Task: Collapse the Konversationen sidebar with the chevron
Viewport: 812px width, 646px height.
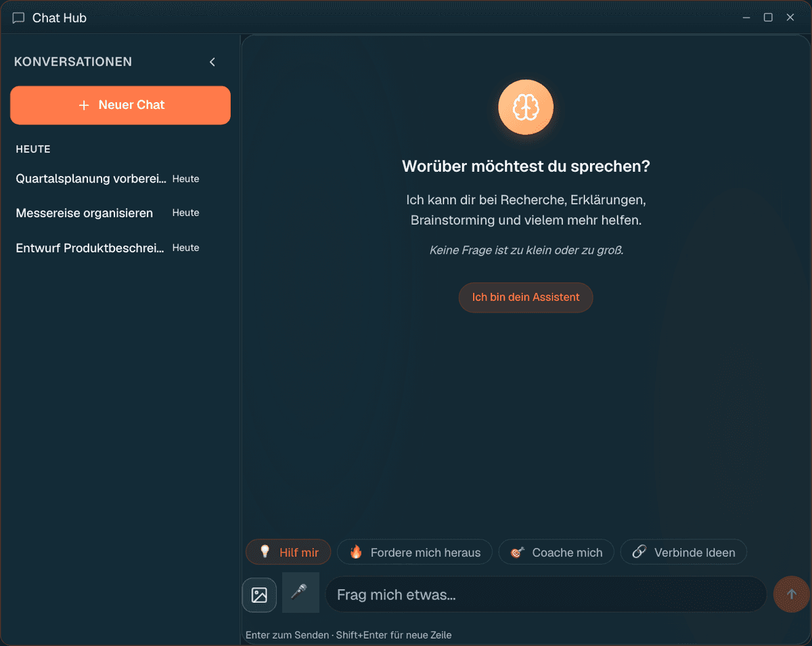Action: pos(212,62)
